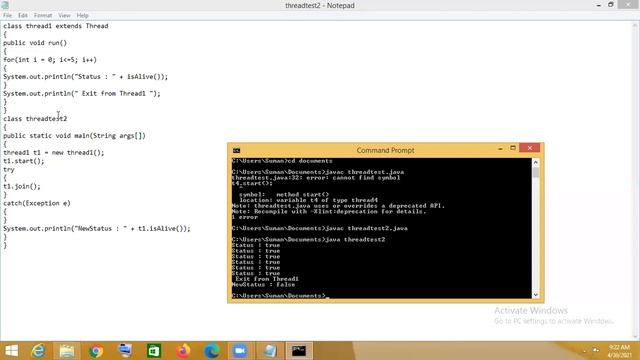Click the Command Prompt title bar text

click(x=385, y=150)
